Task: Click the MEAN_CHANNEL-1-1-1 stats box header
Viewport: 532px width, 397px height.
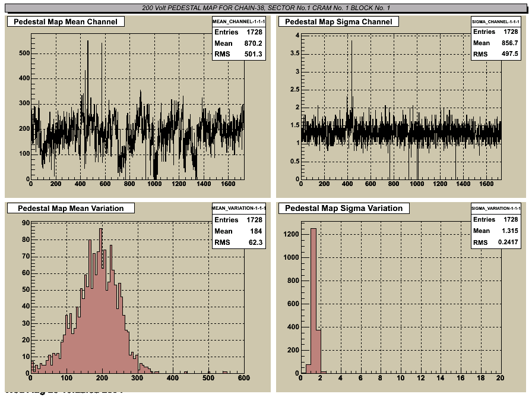Action: pos(239,21)
